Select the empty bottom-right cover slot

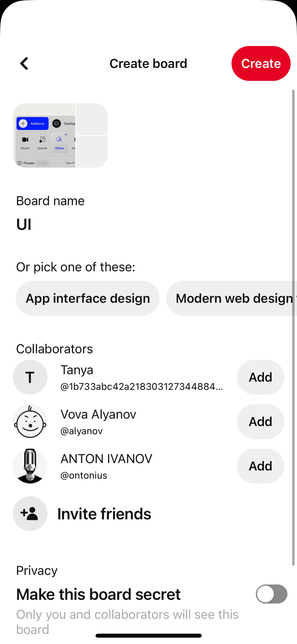pos(92,152)
